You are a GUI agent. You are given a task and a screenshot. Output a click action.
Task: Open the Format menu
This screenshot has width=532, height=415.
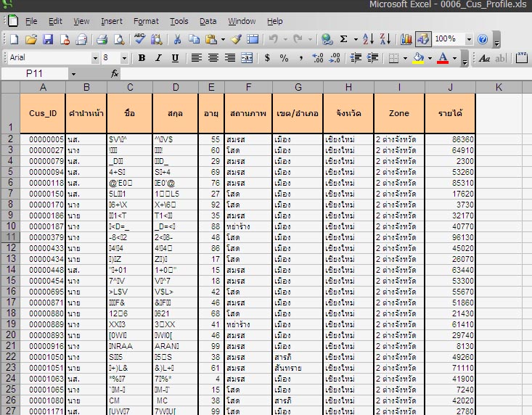[146, 21]
